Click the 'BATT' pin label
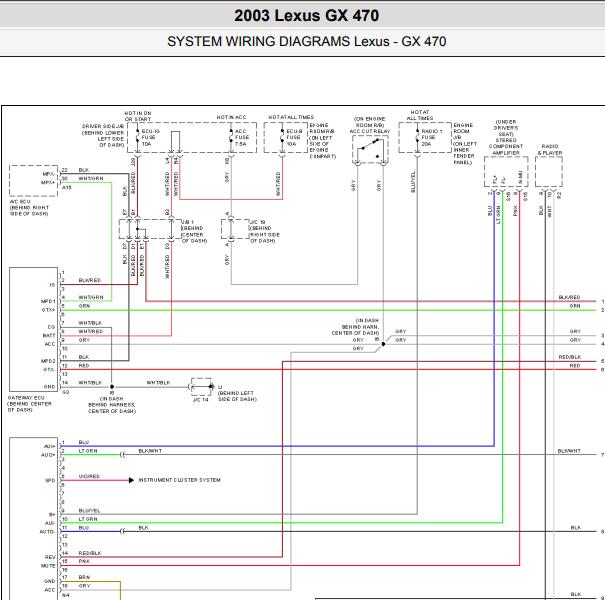The height and width of the screenshot is (600, 605). 49,336
